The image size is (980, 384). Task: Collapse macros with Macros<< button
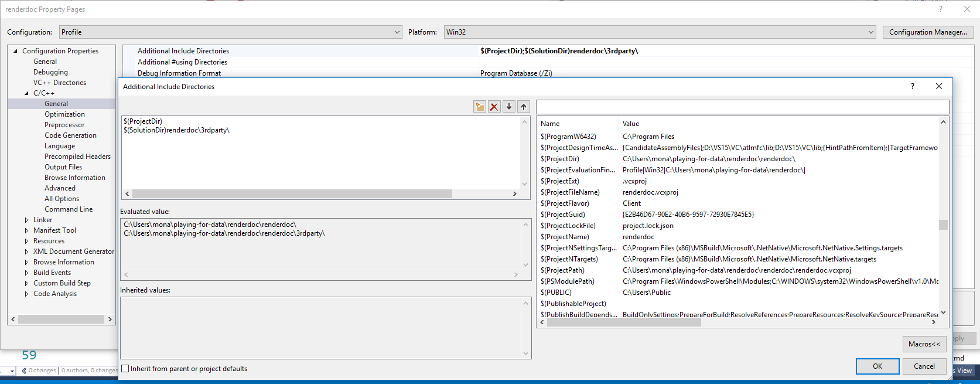[924, 344]
